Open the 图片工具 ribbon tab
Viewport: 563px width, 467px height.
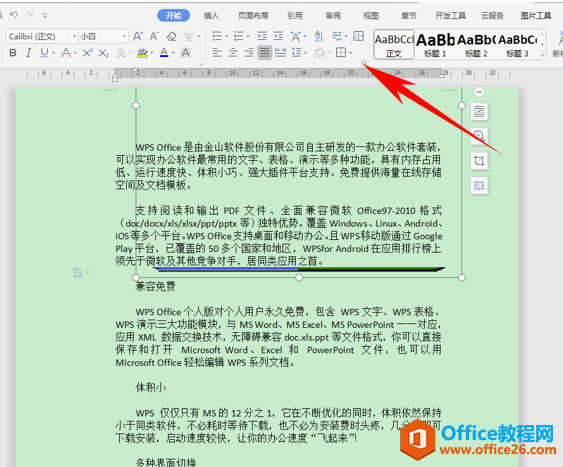click(536, 15)
